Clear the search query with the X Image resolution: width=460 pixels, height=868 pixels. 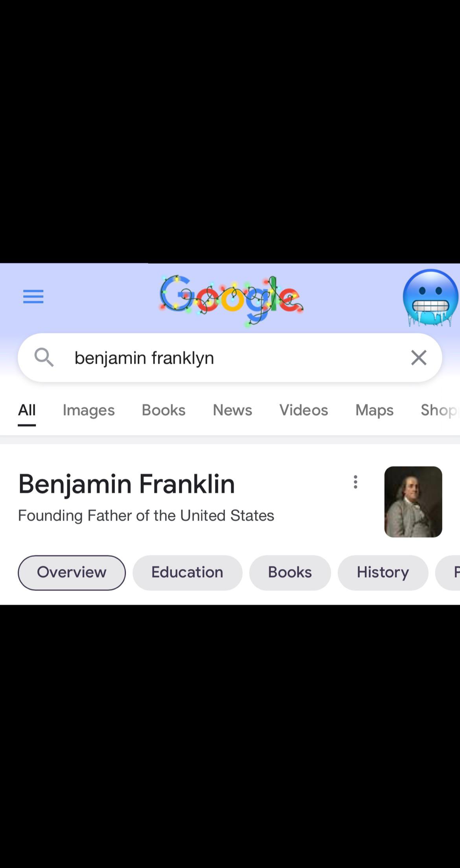click(419, 357)
